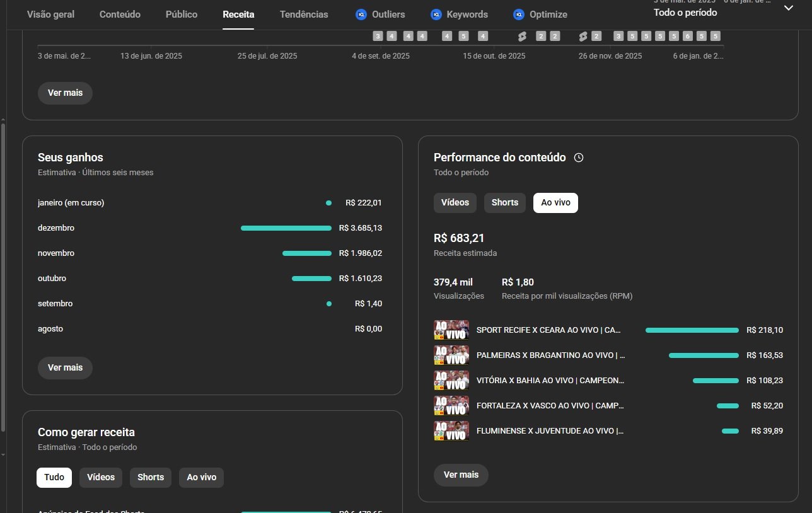
Task: Open the Palmeiras x Bragantino video title
Action: point(550,355)
